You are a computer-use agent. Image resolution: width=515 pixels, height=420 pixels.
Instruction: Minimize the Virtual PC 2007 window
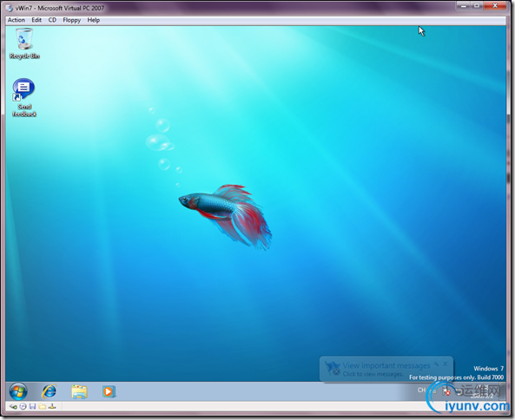pos(464,5)
